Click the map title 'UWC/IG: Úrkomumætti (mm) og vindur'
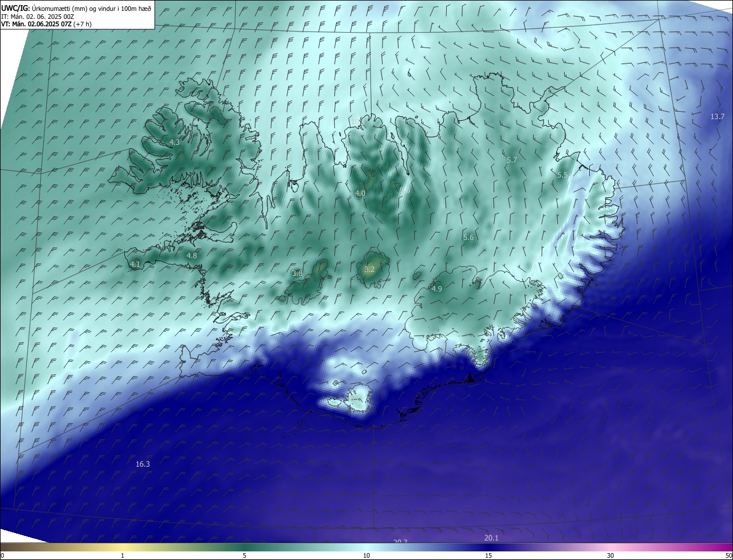This screenshot has width=733, height=560. click(76, 8)
